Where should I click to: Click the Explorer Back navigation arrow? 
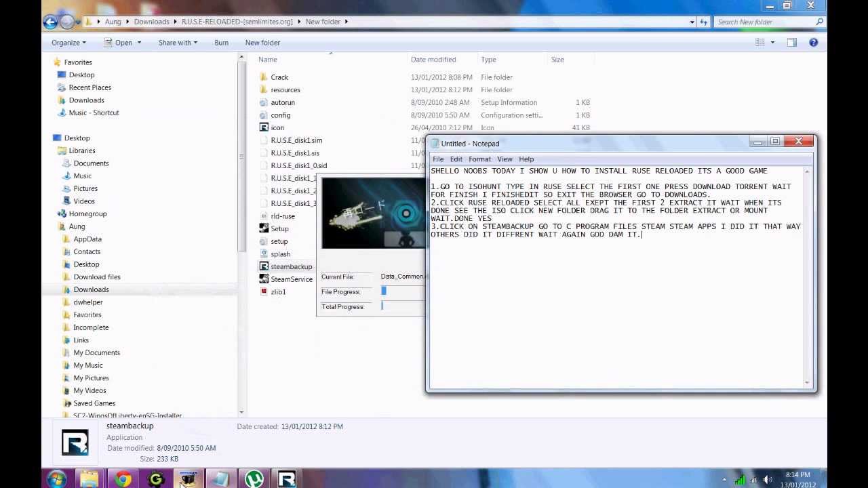(50, 22)
